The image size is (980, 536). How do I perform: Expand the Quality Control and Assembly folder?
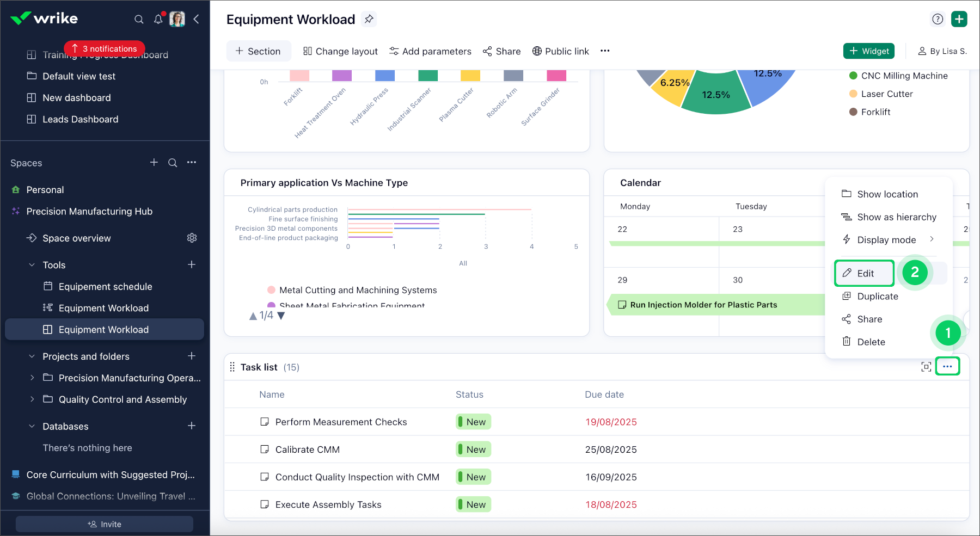32,399
